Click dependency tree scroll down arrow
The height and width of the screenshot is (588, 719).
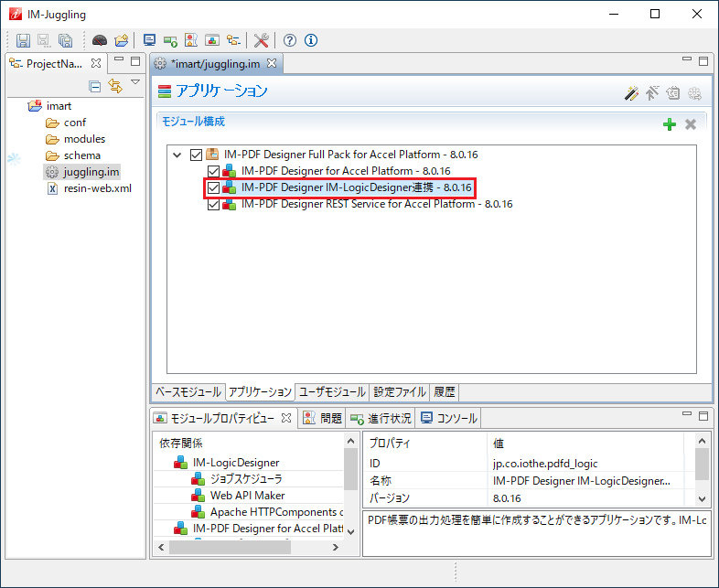350,531
